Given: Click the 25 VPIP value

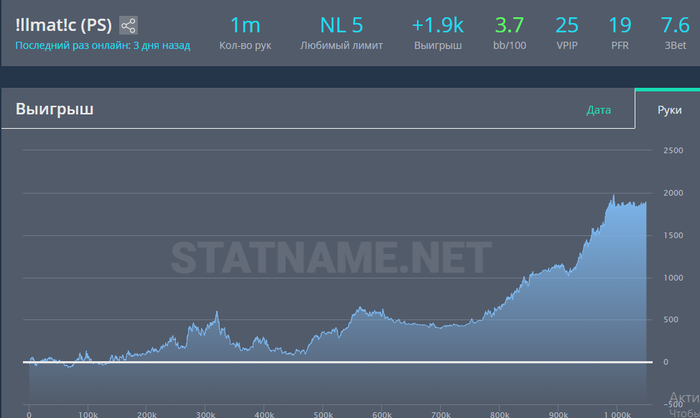Looking at the screenshot, I should [x=567, y=25].
